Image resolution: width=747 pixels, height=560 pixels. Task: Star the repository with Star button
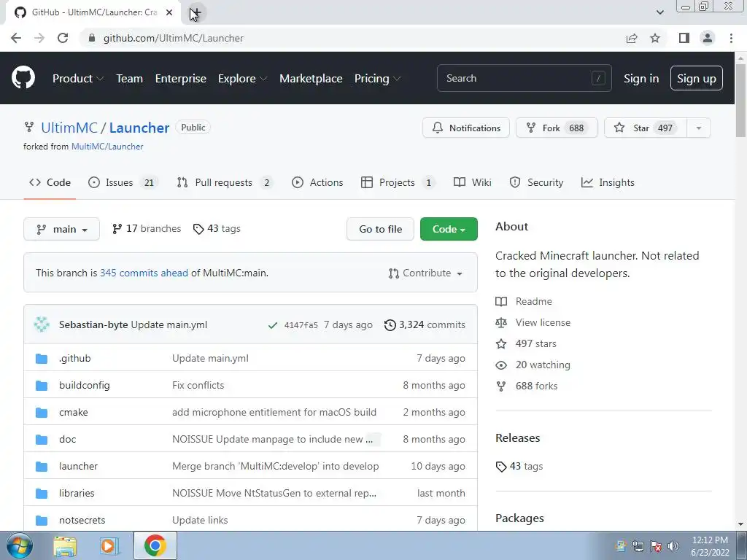[x=646, y=128]
